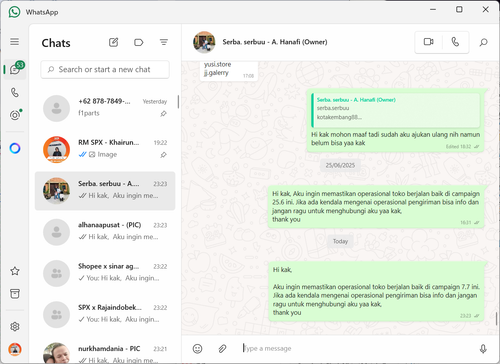Click the Image preview text under RM SPX
Image resolution: width=500 pixels, height=364 pixels.
click(107, 154)
